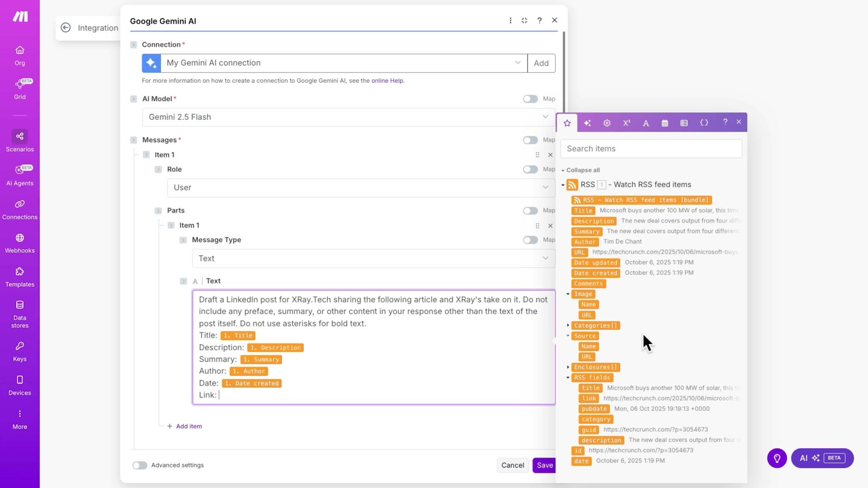Switch to math functions tab
This screenshot has height=488, width=868.
tap(627, 123)
